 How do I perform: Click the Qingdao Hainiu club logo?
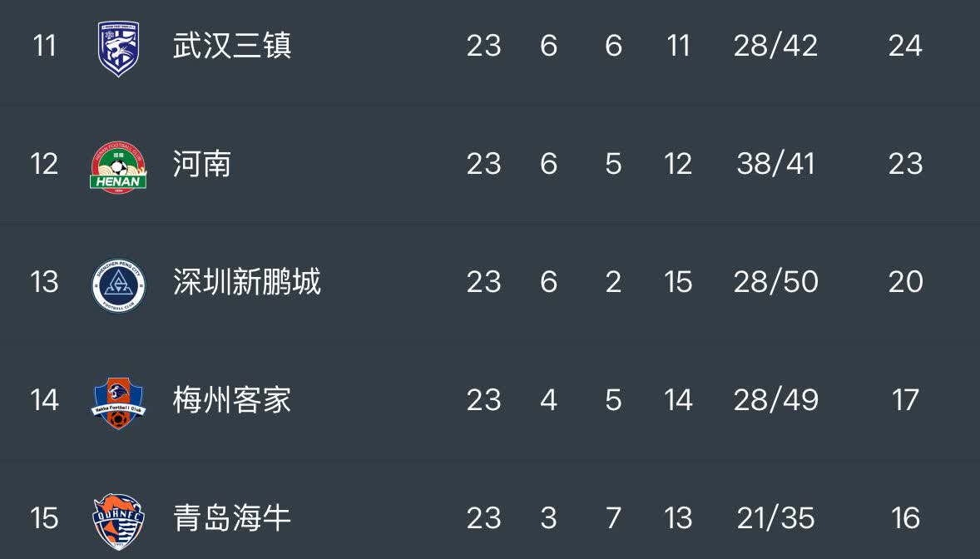(x=118, y=520)
